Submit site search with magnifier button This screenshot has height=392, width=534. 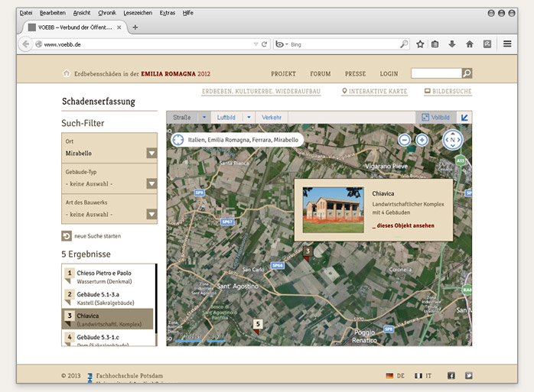(467, 73)
